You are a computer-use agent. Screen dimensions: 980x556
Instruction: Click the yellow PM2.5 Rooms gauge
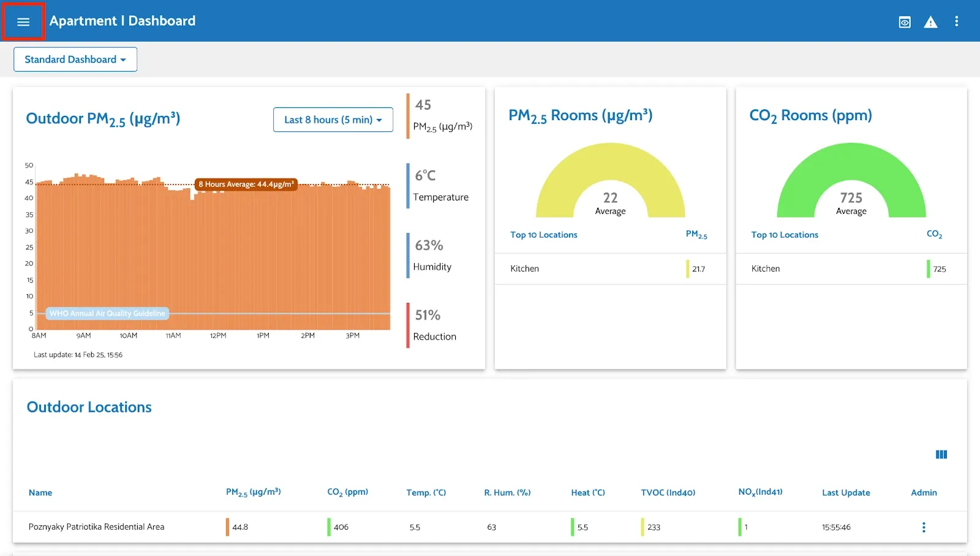click(x=610, y=178)
